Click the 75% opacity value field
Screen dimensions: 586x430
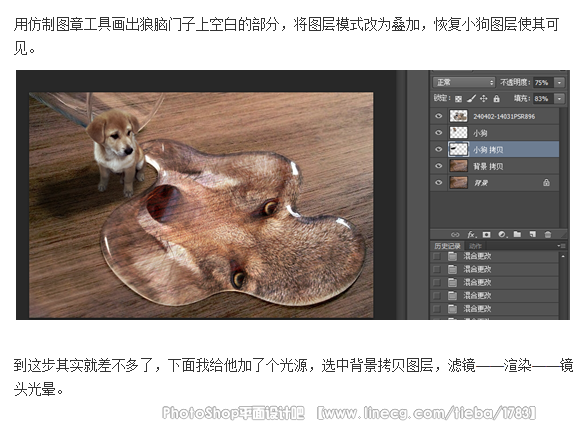click(544, 83)
